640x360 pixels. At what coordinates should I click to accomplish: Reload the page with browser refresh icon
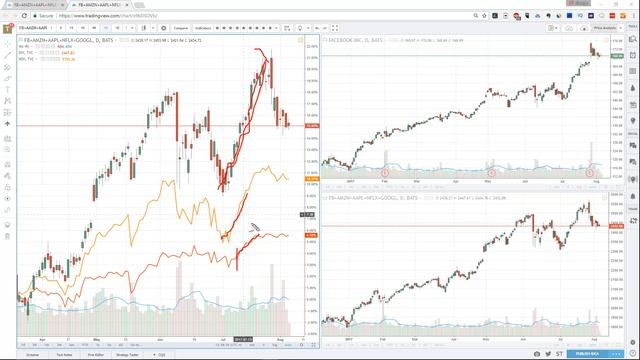(x=24, y=16)
